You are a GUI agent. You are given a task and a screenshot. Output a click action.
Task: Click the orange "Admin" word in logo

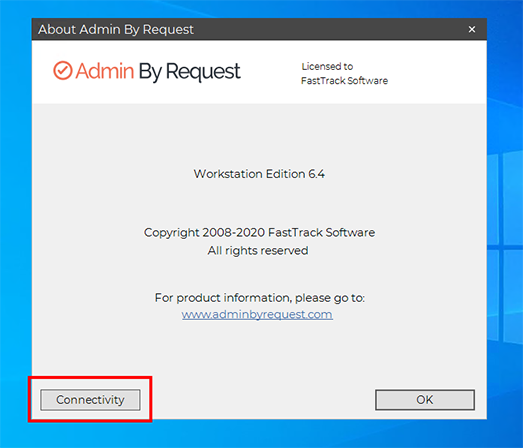tap(105, 71)
